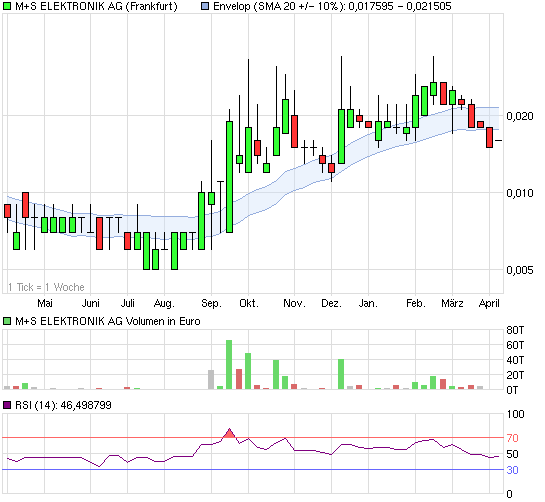Click the 60T volume axis label
This screenshot has height=502, width=545.
tap(515, 345)
